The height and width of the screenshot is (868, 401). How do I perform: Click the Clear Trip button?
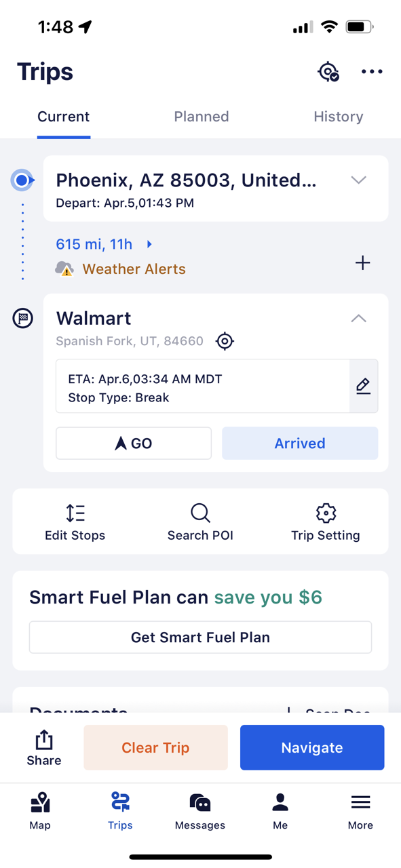[x=155, y=747]
